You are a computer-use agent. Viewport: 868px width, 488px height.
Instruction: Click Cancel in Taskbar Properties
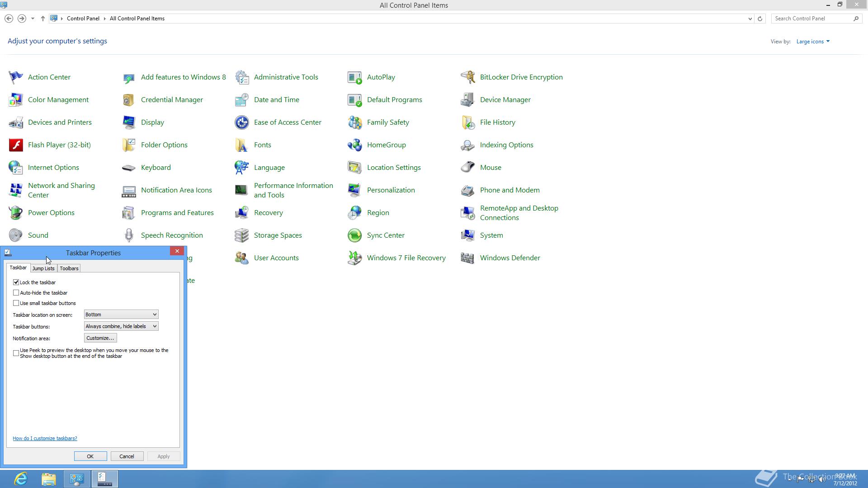[x=127, y=456]
